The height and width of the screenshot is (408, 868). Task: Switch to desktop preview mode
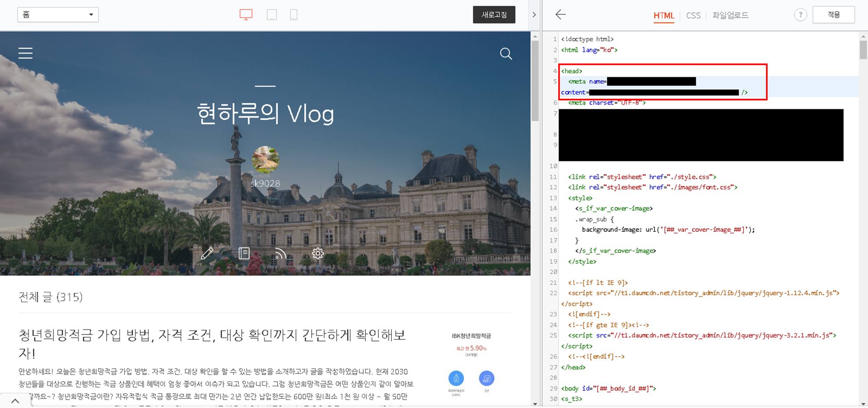pos(246,15)
